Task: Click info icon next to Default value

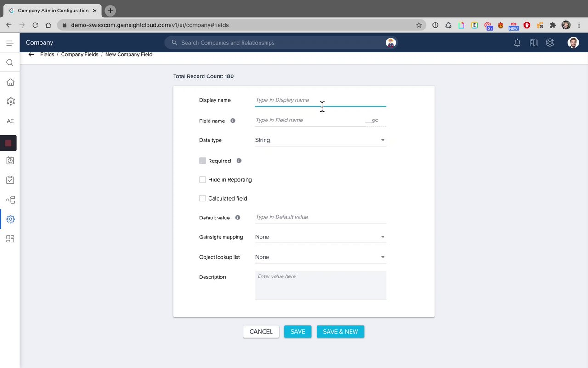Action: point(237,217)
